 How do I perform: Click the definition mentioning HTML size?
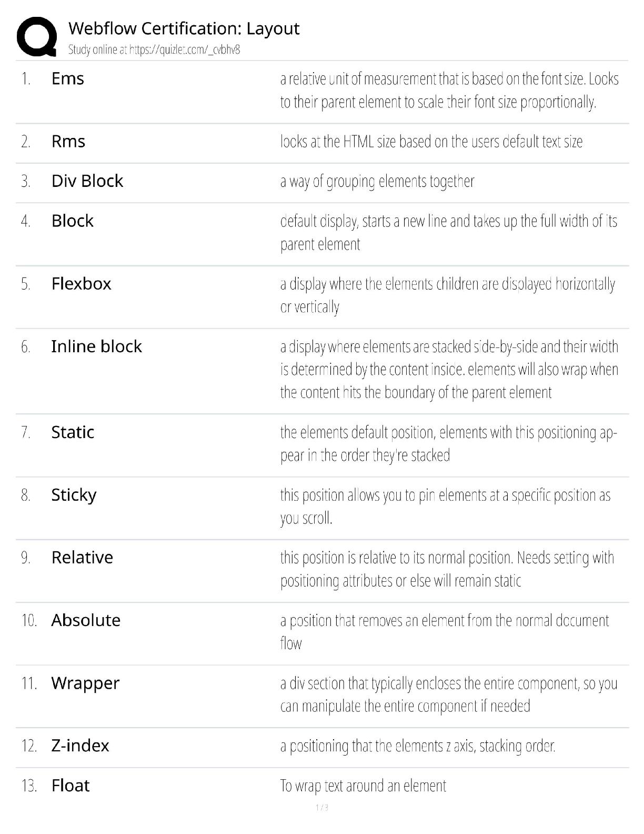[431, 141]
